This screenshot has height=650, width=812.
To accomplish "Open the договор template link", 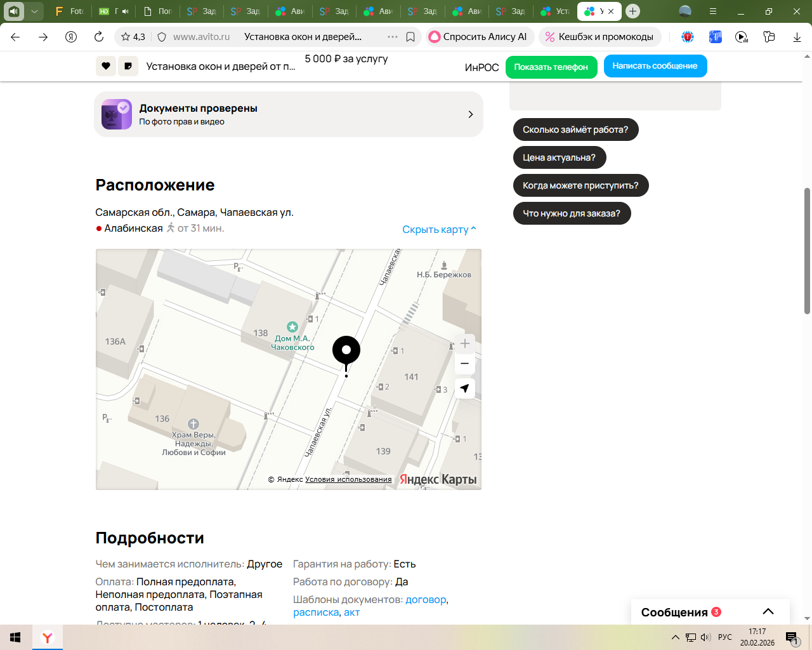I will tap(426, 599).
